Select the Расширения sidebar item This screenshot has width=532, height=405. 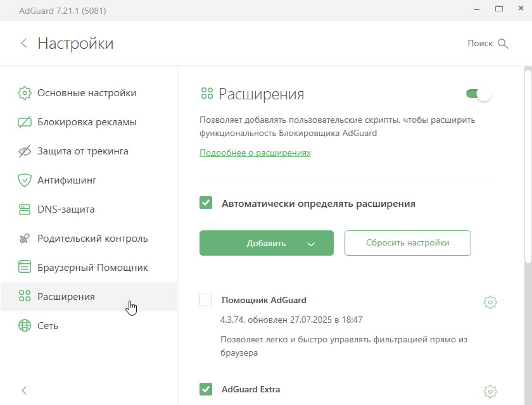[89, 297]
